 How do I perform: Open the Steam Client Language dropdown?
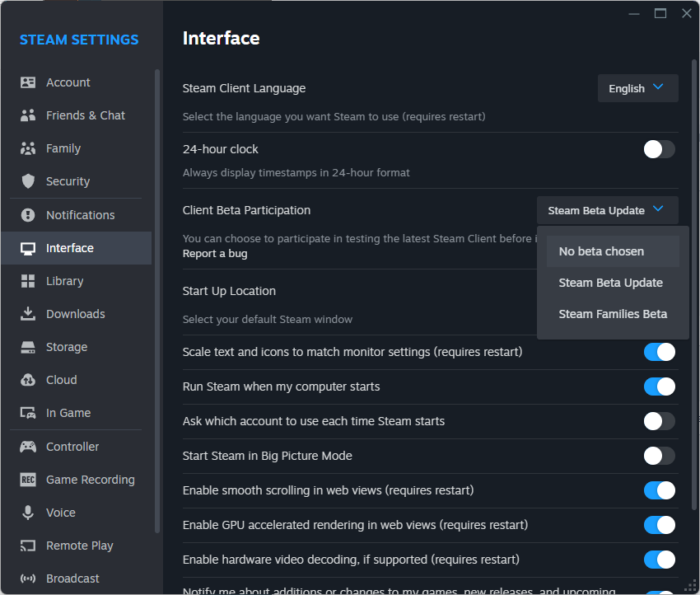(637, 88)
